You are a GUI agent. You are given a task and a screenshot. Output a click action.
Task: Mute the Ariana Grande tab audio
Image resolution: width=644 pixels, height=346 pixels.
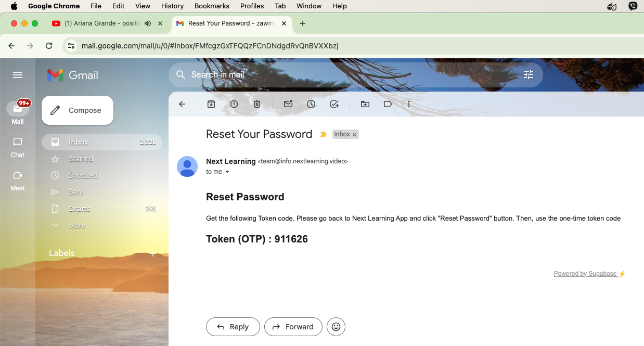(x=148, y=23)
